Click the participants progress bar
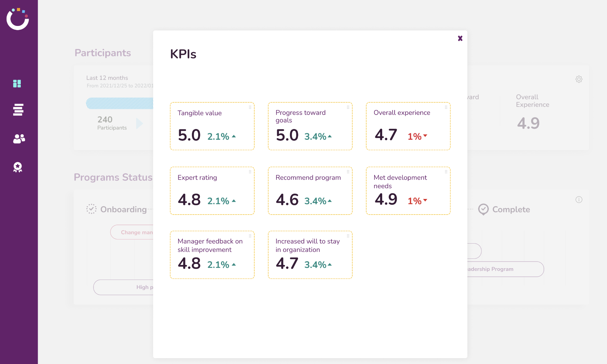The image size is (607, 364). (120, 103)
